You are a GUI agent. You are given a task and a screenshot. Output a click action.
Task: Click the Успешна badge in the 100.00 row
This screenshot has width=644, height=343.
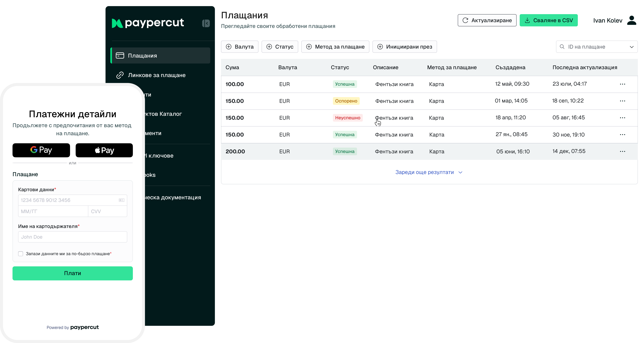[345, 84]
